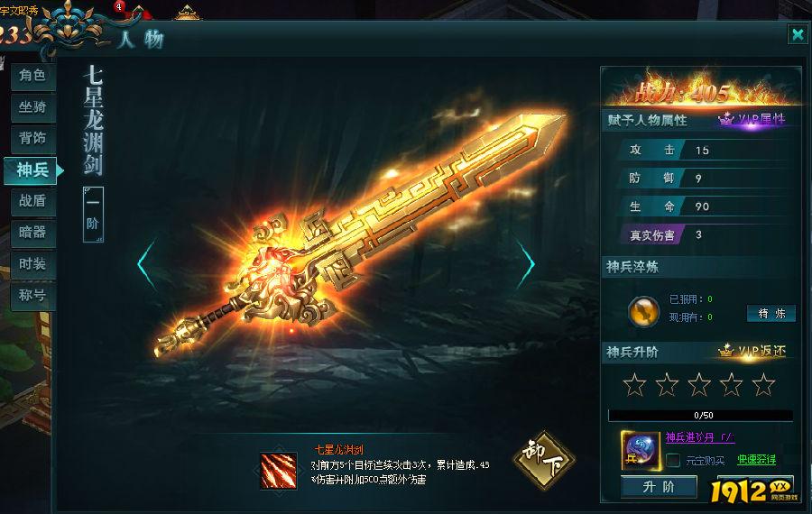Open the 快速获得 link
Image resolution: width=812 pixels, height=514 pixels.
(x=756, y=460)
